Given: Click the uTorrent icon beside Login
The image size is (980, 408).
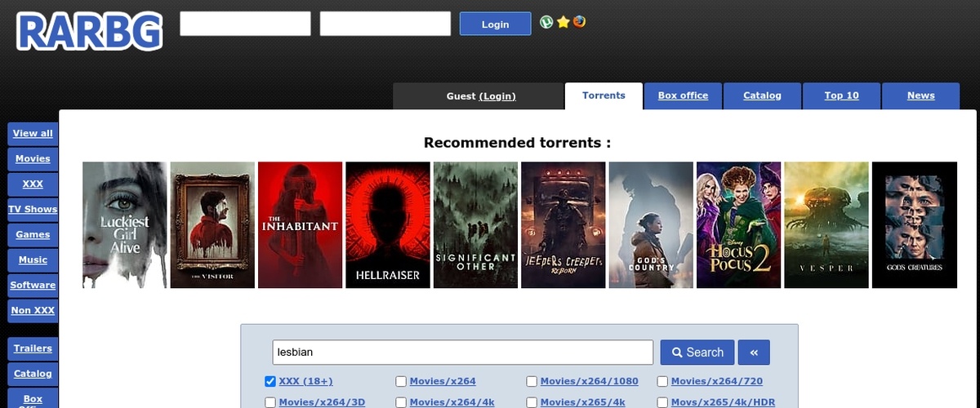Looking at the screenshot, I should pyautogui.click(x=546, y=22).
